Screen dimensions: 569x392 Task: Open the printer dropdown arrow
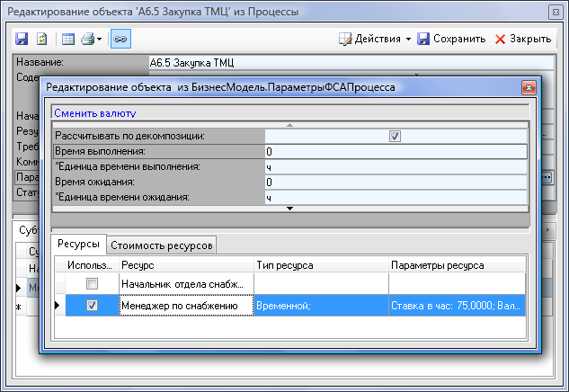[100, 40]
